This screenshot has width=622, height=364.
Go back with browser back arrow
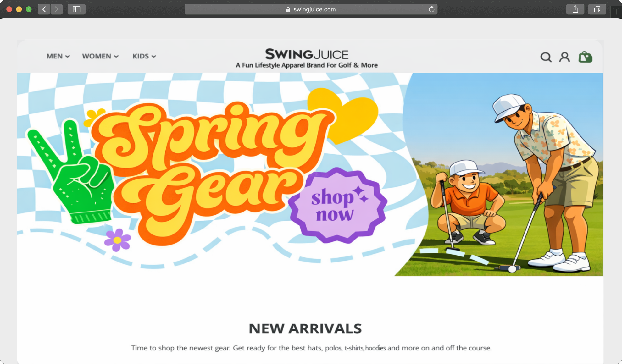pos(44,9)
